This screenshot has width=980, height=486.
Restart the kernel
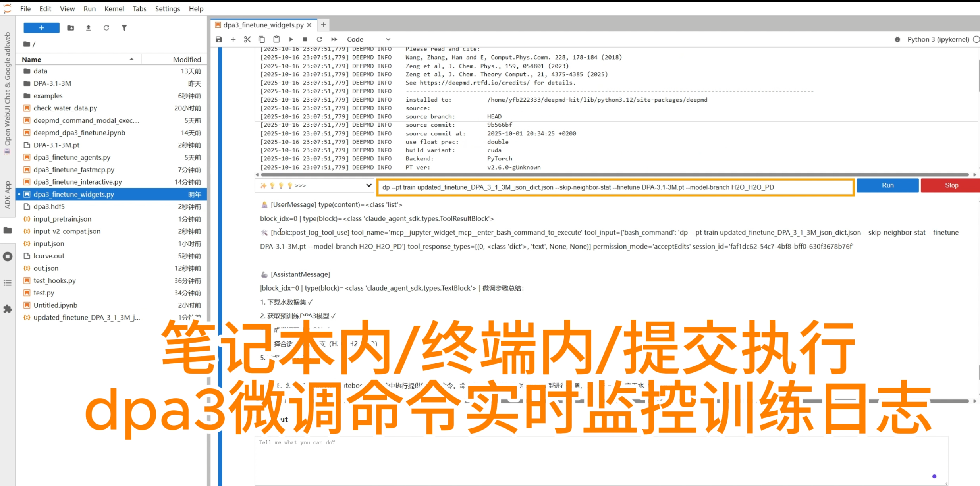[320, 39]
